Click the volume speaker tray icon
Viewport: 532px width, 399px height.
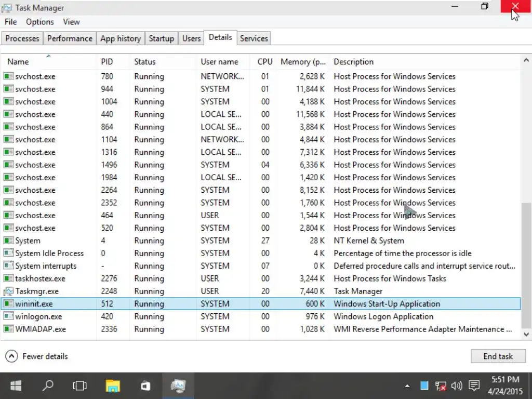pos(457,386)
